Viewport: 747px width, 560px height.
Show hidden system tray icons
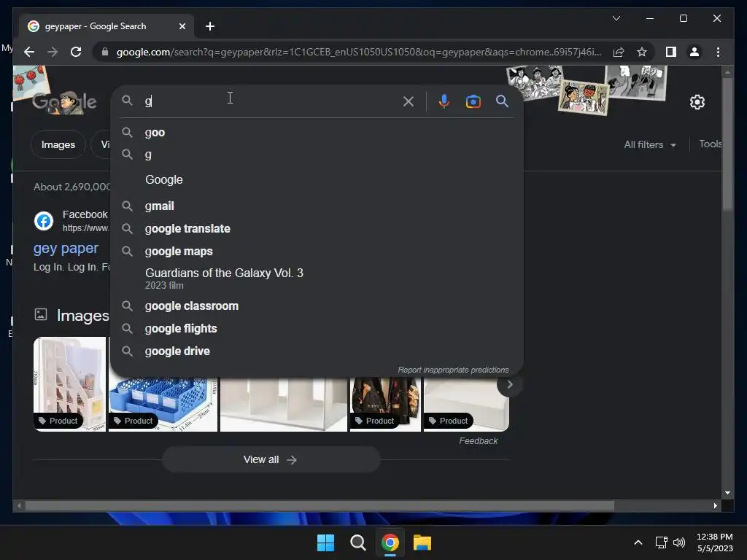pos(638,542)
